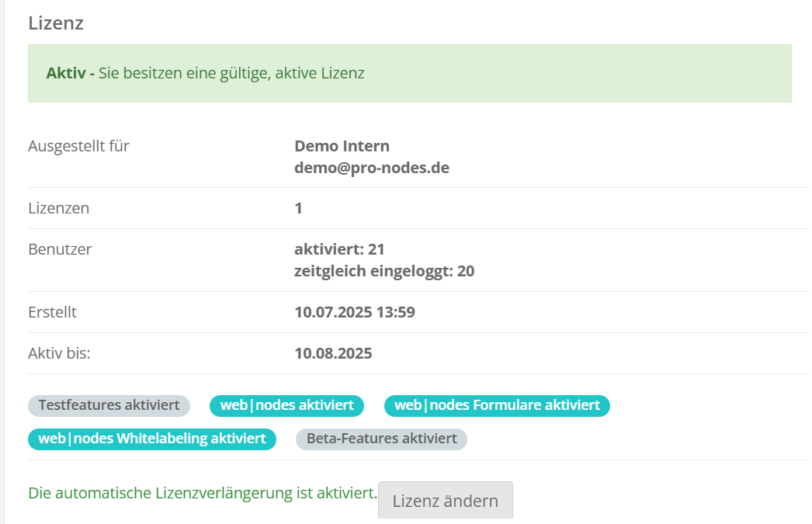Click the demo@pro-nodes.de email address
Image resolution: width=812 pixels, height=524 pixels.
point(372,168)
